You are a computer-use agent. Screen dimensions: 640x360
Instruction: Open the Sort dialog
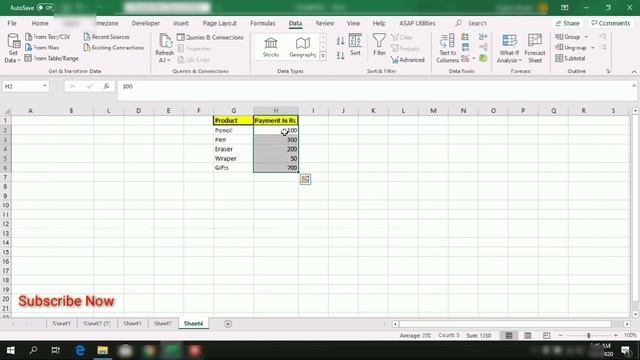[x=355, y=45]
